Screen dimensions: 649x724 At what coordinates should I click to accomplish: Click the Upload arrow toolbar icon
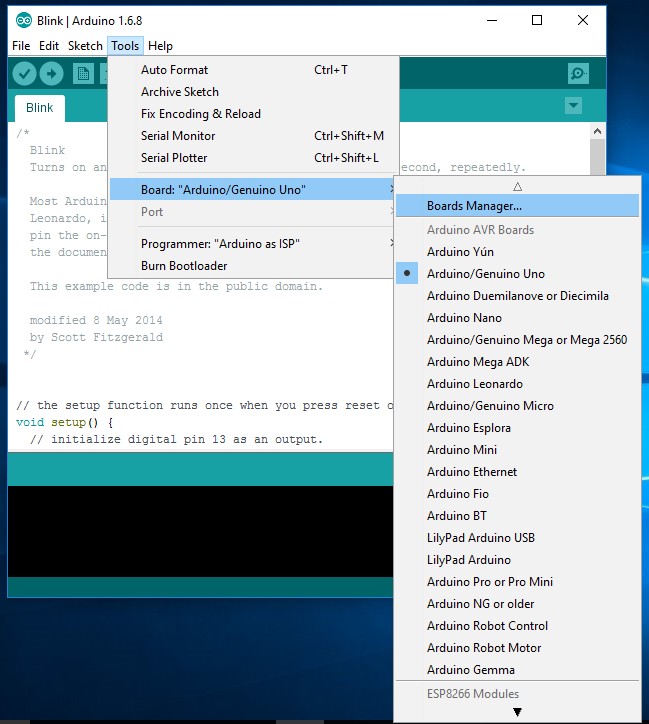pyautogui.click(x=51, y=73)
